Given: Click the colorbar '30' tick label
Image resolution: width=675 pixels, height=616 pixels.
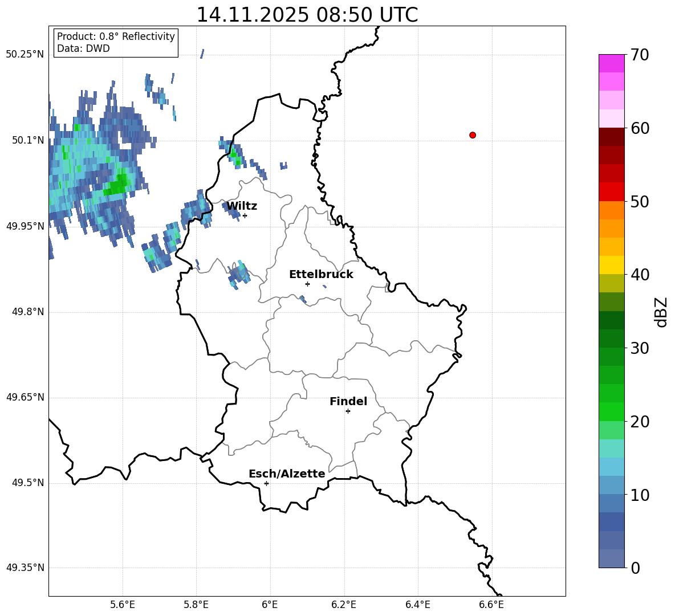Looking at the screenshot, I should click(x=640, y=348).
